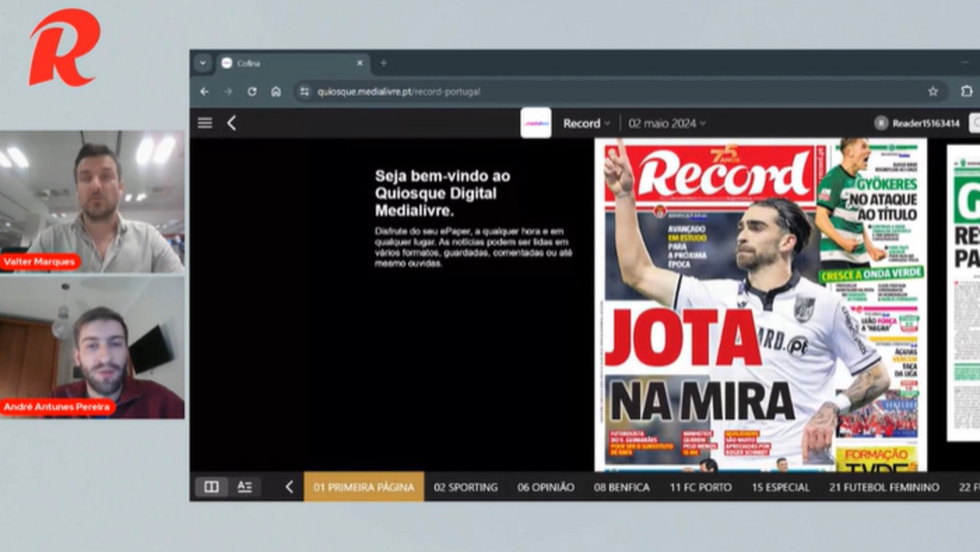Screen dimensions: 980x552
Task: View site information icon in address bar
Action: pyautogui.click(x=305, y=91)
